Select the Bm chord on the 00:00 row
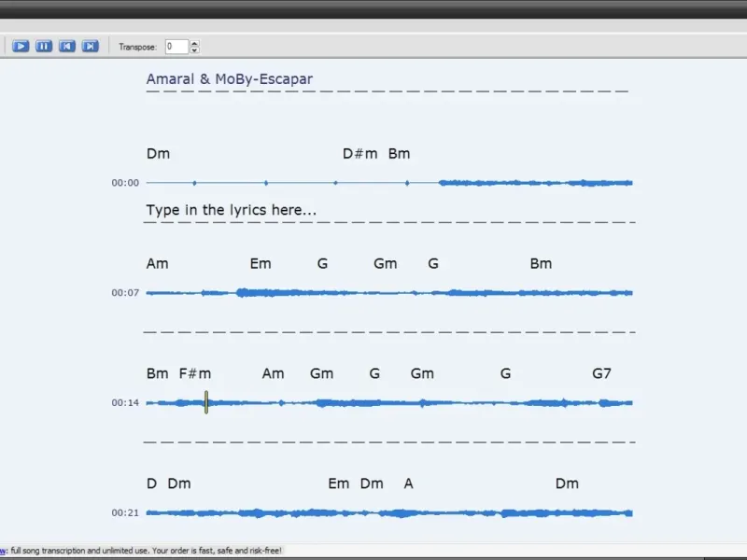The height and width of the screenshot is (560, 747). point(400,153)
